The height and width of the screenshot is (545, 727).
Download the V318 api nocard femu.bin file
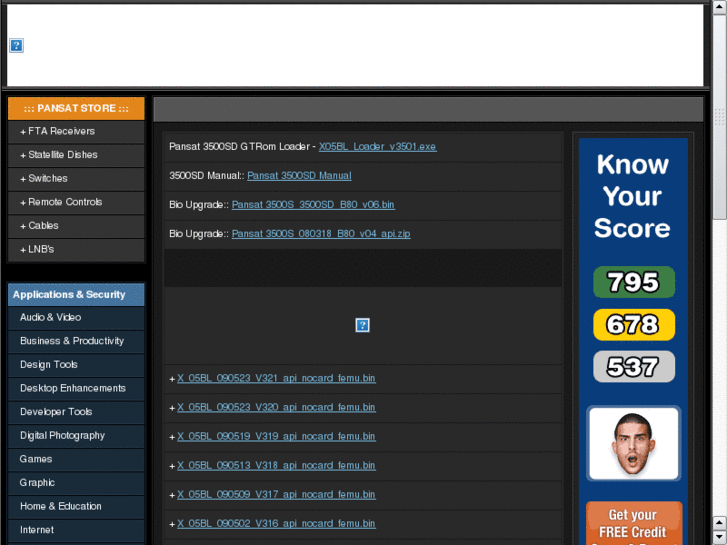coord(276,466)
